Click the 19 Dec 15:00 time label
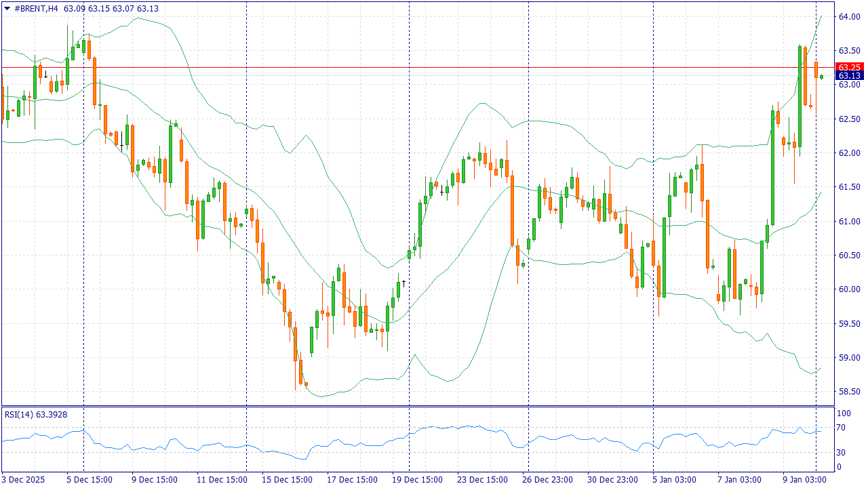The width and height of the screenshot is (868, 488). coord(417,480)
